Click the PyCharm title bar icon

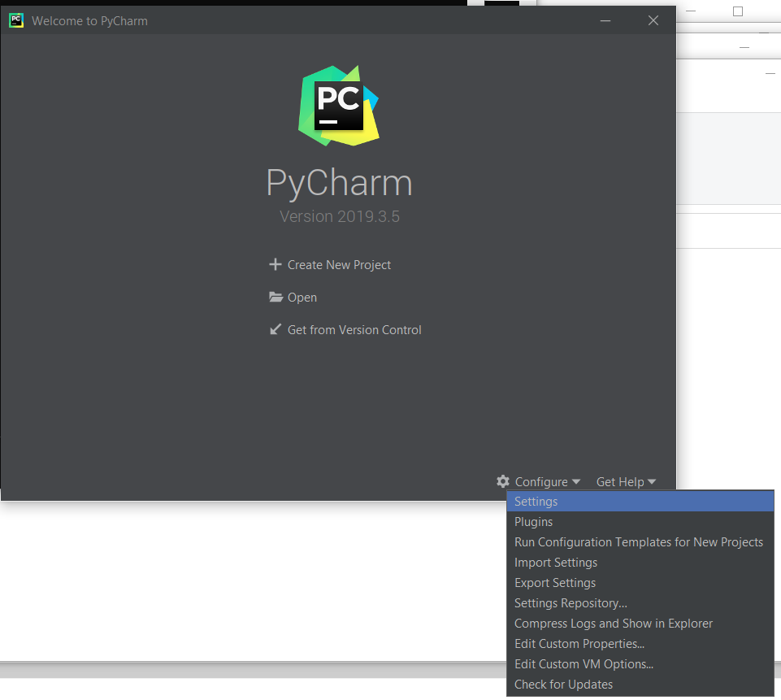[16, 20]
